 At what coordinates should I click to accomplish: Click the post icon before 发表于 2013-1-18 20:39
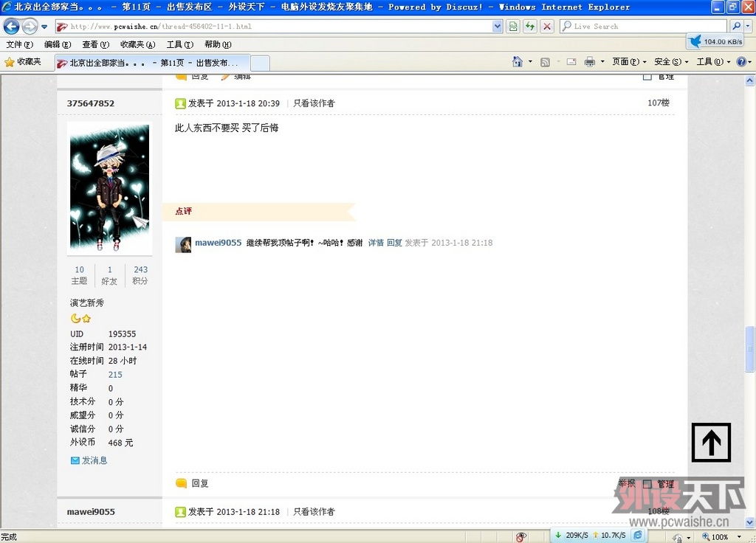tap(180, 103)
